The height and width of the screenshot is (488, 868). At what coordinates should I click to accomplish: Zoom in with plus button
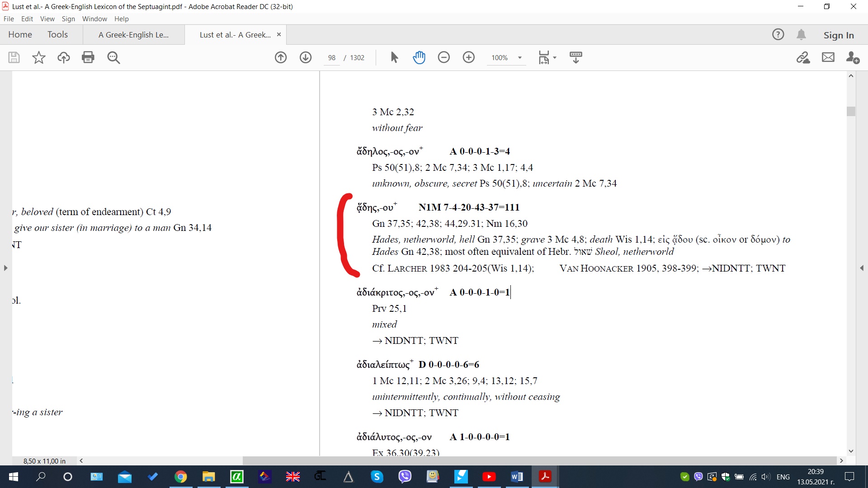[469, 57]
